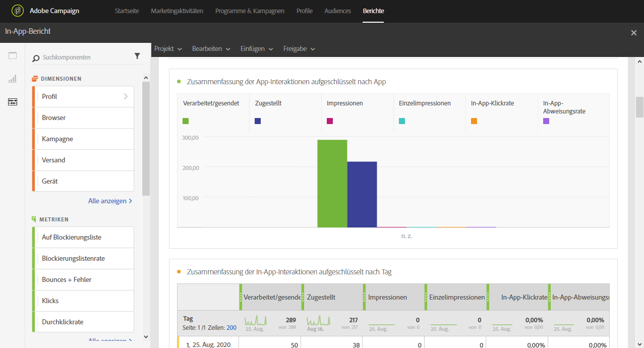Click the Adobe Campaign logo icon
This screenshot has width=644, height=348.
pos(18,11)
